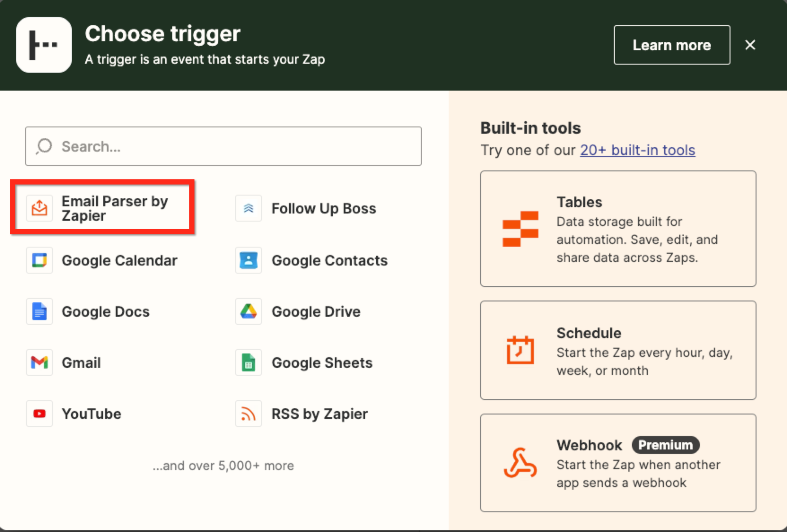Image resolution: width=787 pixels, height=532 pixels.
Task: Open the Learn more button
Action: pyautogui.click(x=672, y=45)
